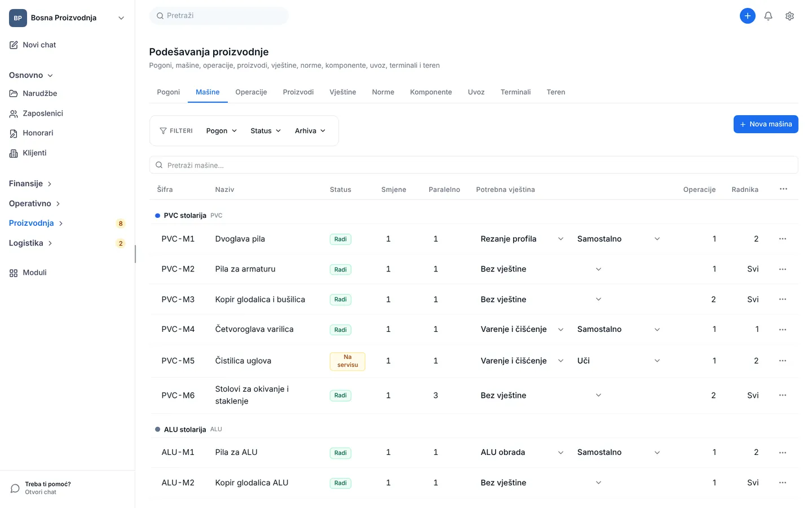
Task: Click the Na servisu status badge
Action: pyautogui.click(x=347, y=361)
